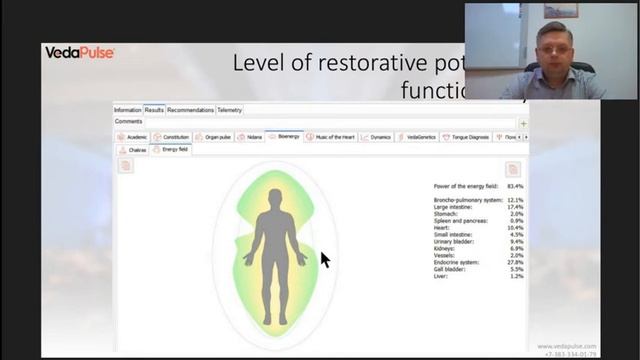640x360 pixels.
Task: Show the Dynamics tab
Action: pos(376,137)
